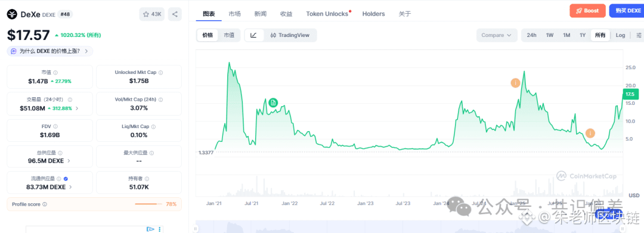Viewport: 644px width, 233px height.
Task: Open the 关于 tab
Action: click(x=404, y=14)
